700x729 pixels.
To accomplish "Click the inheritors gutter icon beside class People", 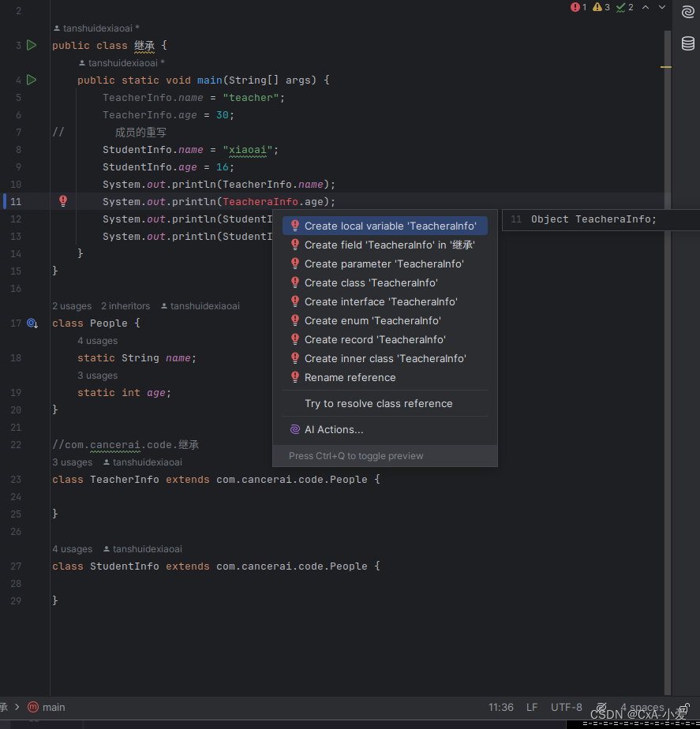I will click(x=32, y=323).
